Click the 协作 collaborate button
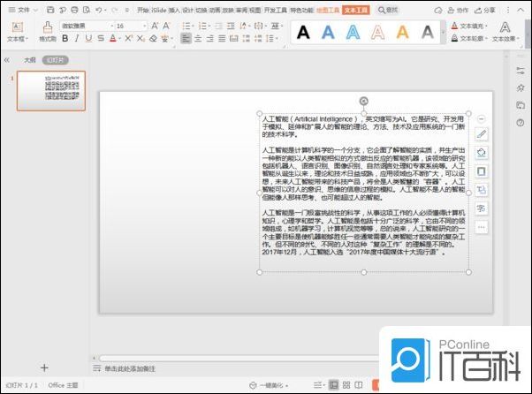The height and width of the screenshot is (394, 532). click(458, 11)
